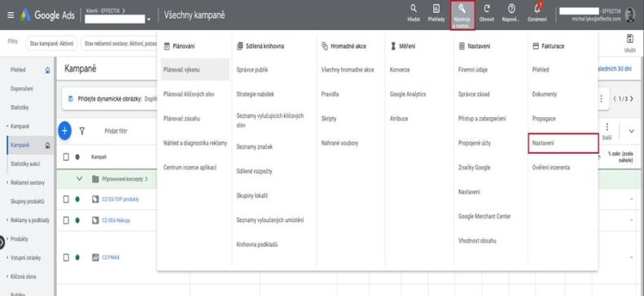The height and width of the screenshot is (296, 644).
Task: Click the home icon next to Přehled
Action: coord(47,70)
